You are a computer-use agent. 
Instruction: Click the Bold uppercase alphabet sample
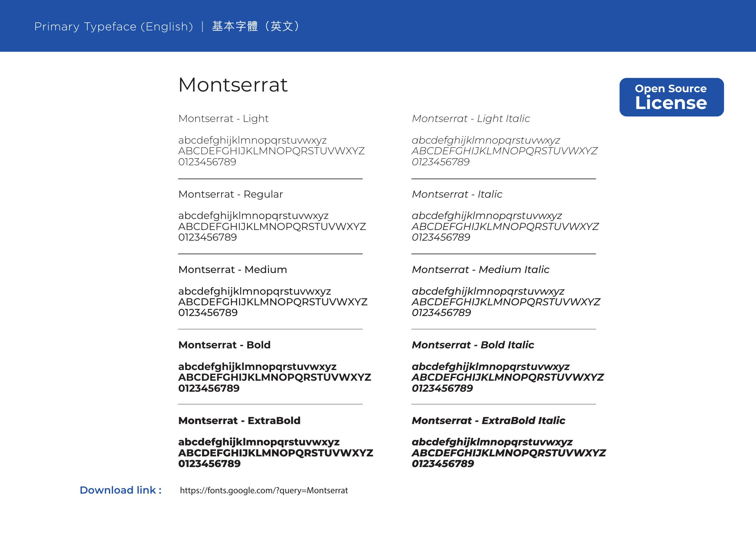275,377
